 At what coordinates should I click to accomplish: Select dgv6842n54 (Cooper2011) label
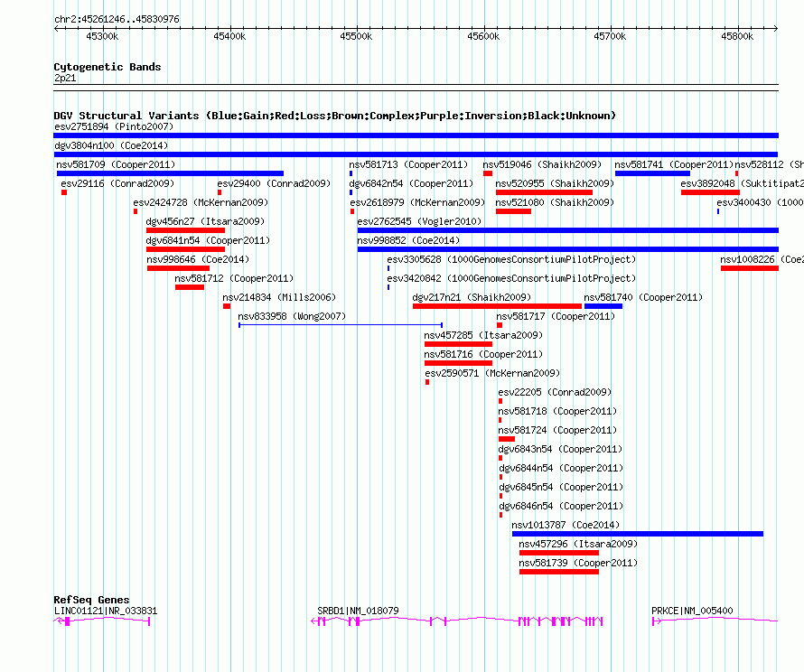411,183
